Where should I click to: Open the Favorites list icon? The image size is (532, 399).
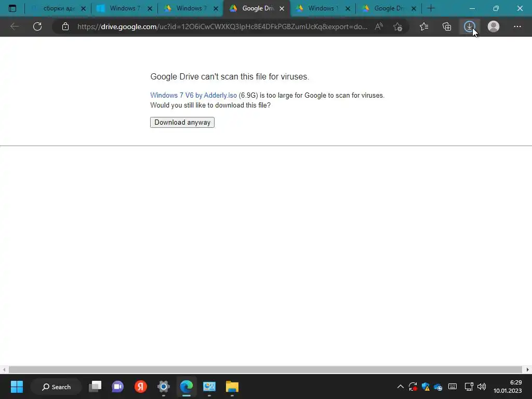point(424,26)
